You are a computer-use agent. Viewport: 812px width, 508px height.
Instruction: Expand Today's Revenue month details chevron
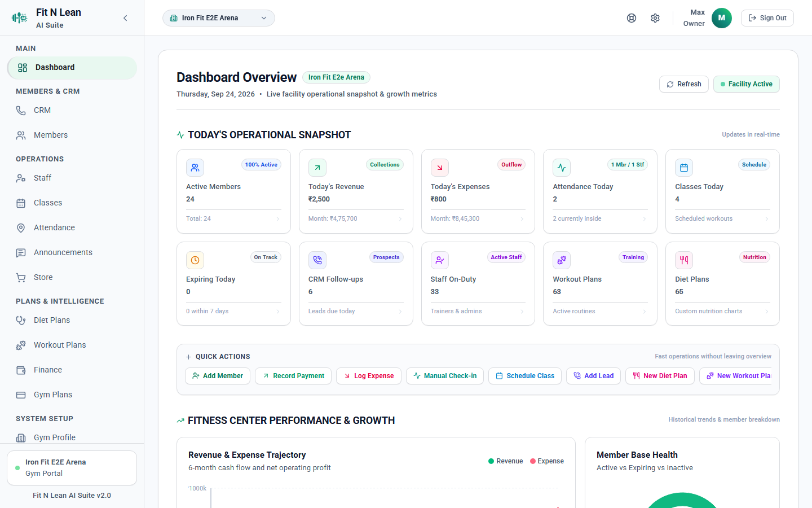click(400, 219)
